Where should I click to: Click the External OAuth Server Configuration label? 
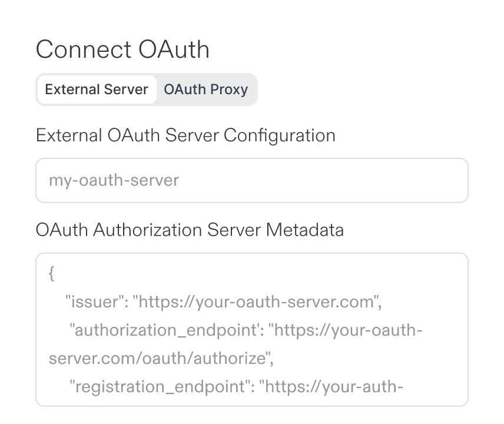tap(186, 135)
